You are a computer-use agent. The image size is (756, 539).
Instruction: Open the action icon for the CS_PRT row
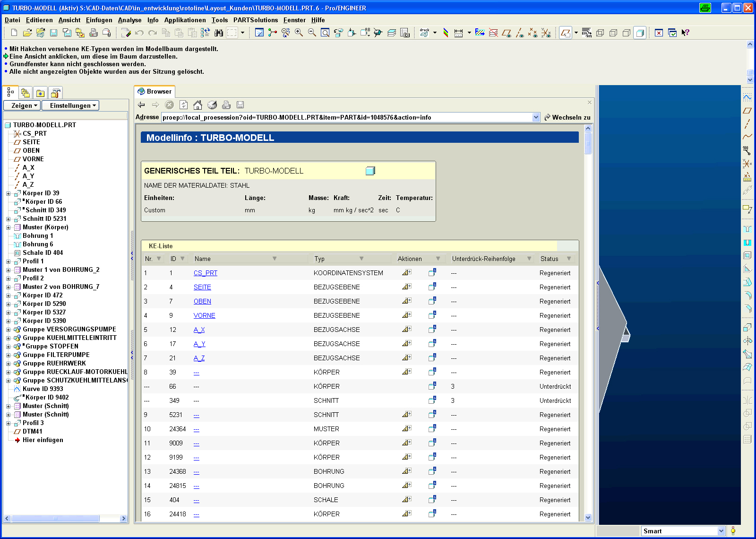[x=406, y=273]
